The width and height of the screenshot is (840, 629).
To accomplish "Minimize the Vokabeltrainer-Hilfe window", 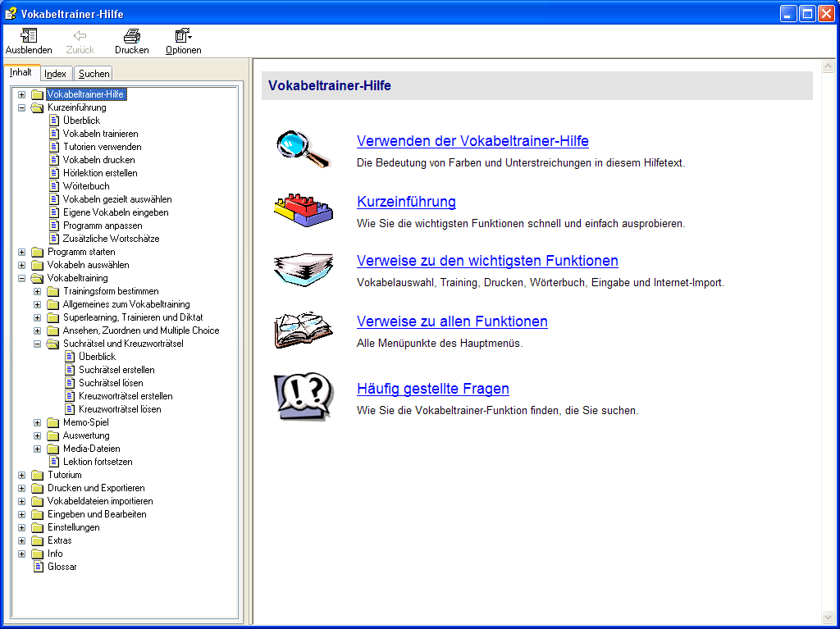I will coord(788,13).
